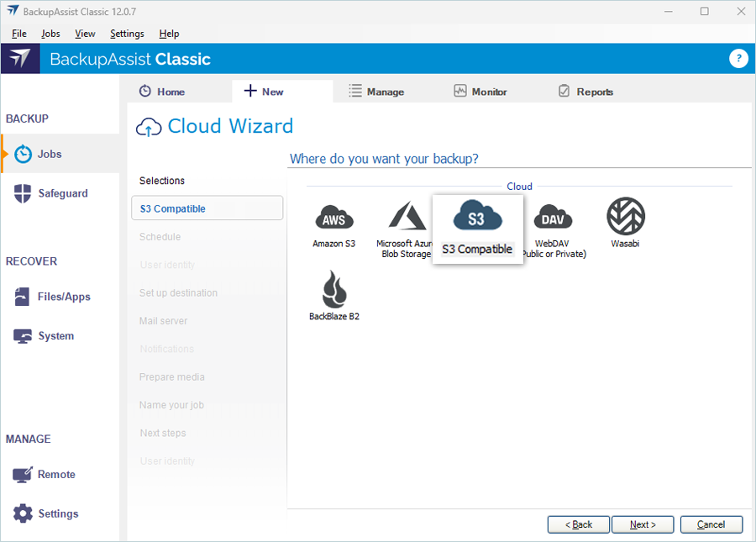Viewport: 756px width, 542px height.
Task: Open the Settings menu in menu bar
Action: click(127, 34)
